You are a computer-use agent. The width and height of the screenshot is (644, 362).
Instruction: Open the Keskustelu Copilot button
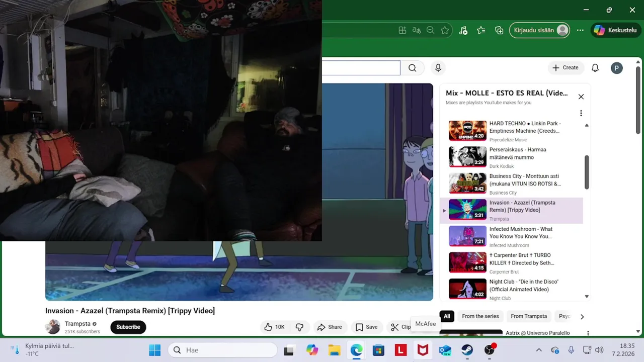(616, 30)
